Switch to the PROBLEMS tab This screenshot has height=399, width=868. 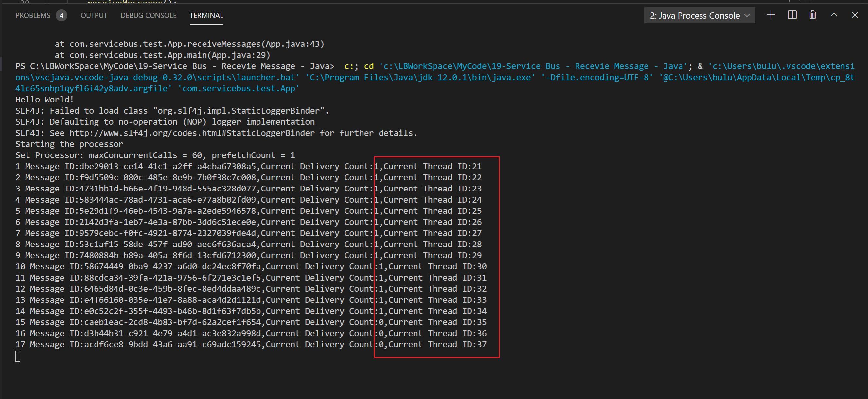pyautogui.click(x=33, y=15)
